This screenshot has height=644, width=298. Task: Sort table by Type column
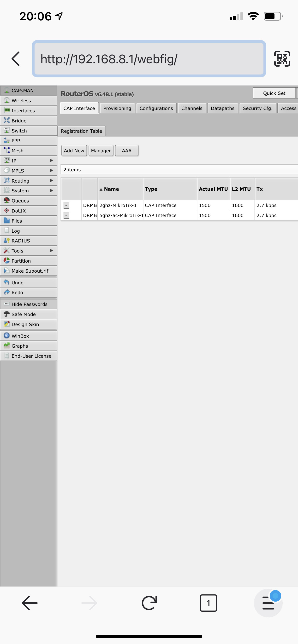(x=170, y=189)
